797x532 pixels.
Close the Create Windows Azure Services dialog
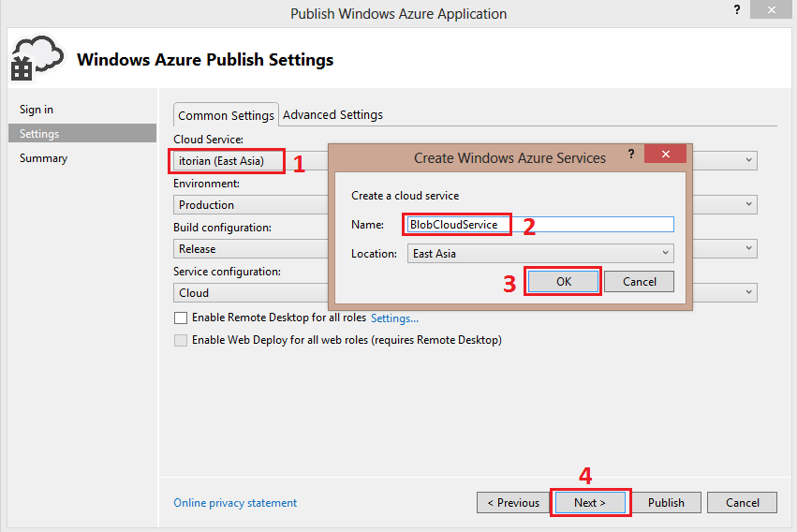click(664, 155)
